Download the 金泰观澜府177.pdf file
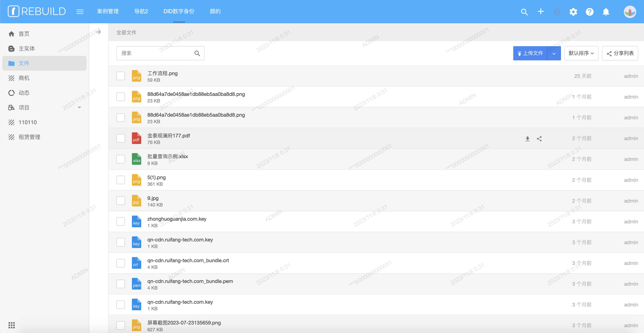 click(527, 139)
